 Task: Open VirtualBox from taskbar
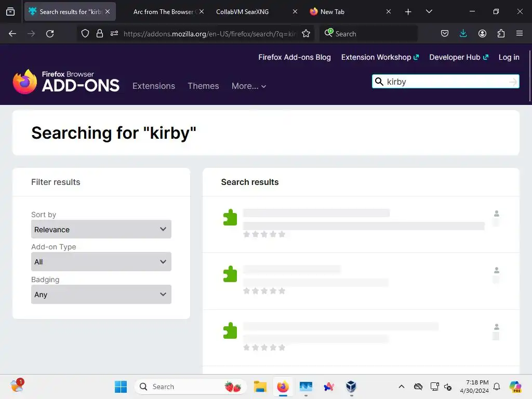click(351, 387)
